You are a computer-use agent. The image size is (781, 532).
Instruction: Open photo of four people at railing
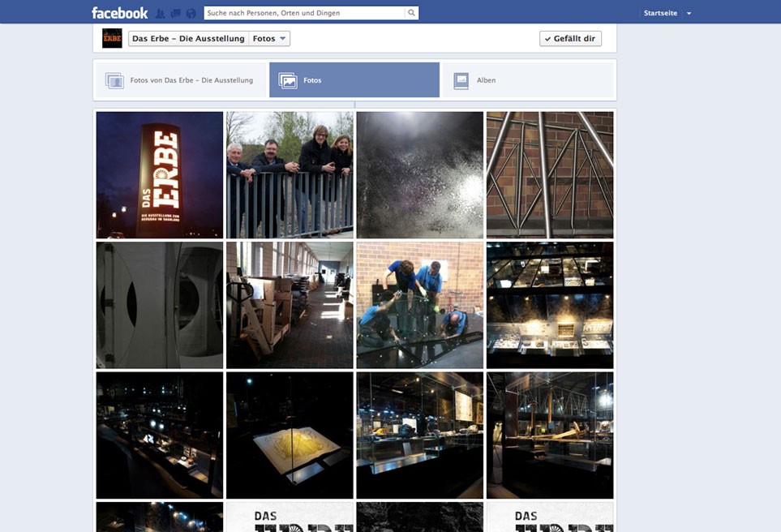pos(290,175)
